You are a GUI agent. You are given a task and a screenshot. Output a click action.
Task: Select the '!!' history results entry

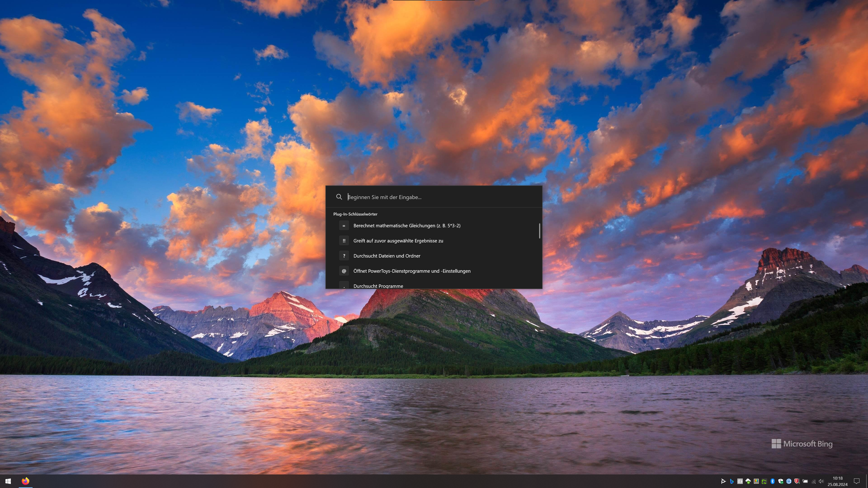pos(398,241)
